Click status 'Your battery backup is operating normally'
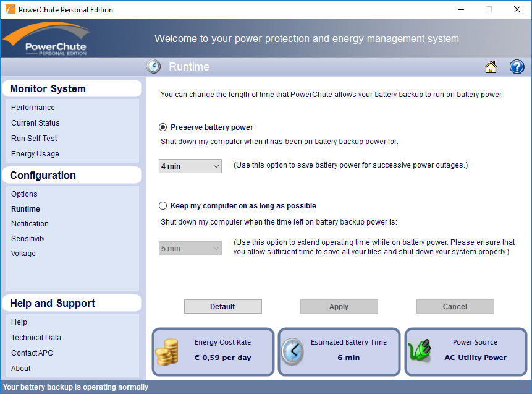 pyautogui.click(x=75, y=387)
